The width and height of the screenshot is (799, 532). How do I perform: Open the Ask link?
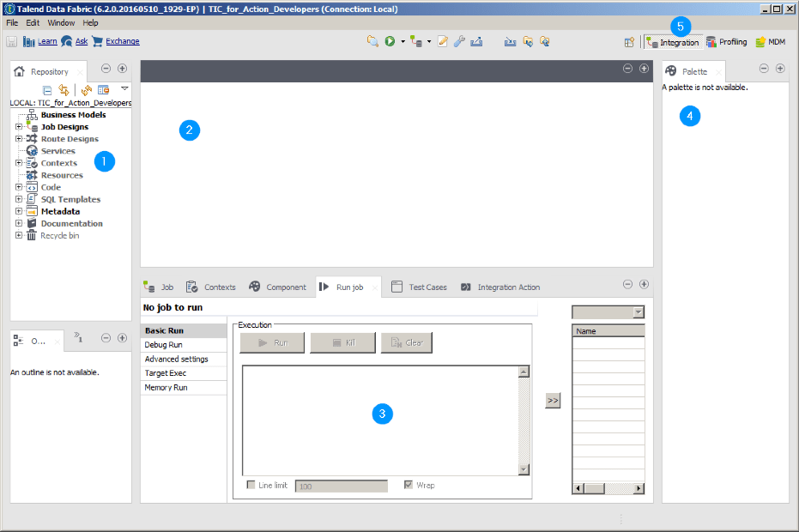[x=81, y=41]
